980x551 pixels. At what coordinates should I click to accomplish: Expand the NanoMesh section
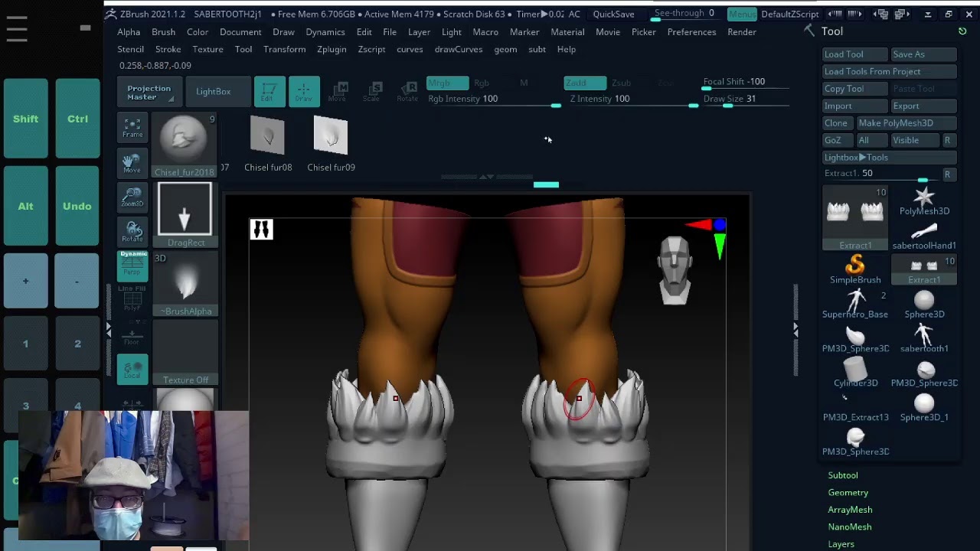[x=850, y=527]
